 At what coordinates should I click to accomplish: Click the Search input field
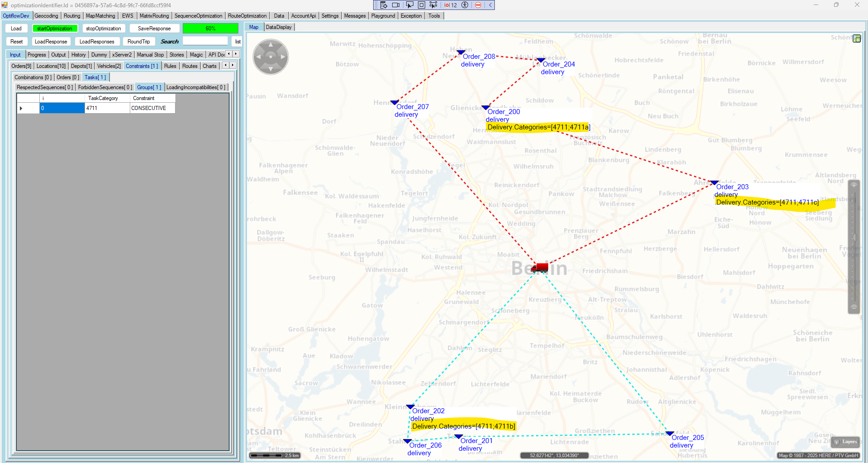click(205, 41)
